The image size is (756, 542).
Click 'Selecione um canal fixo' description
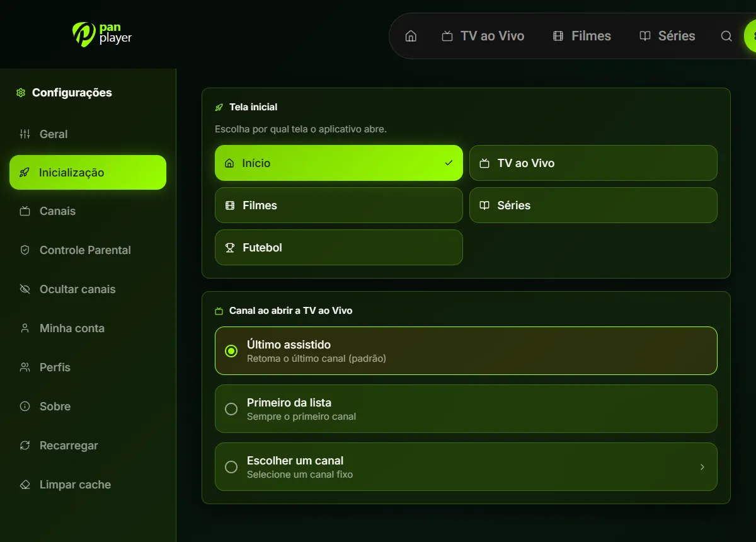[300, 475]
